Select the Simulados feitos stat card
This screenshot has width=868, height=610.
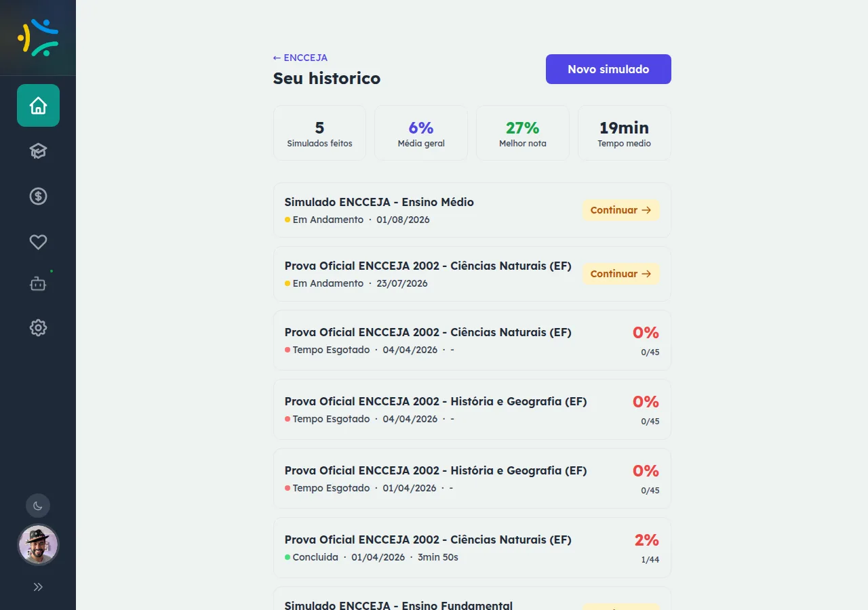(x=319, y=133)
